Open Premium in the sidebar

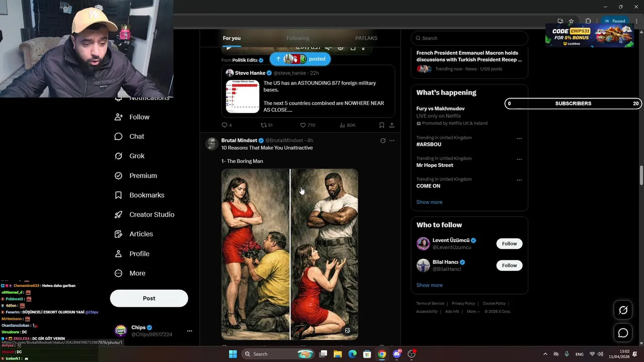point(136,175)
